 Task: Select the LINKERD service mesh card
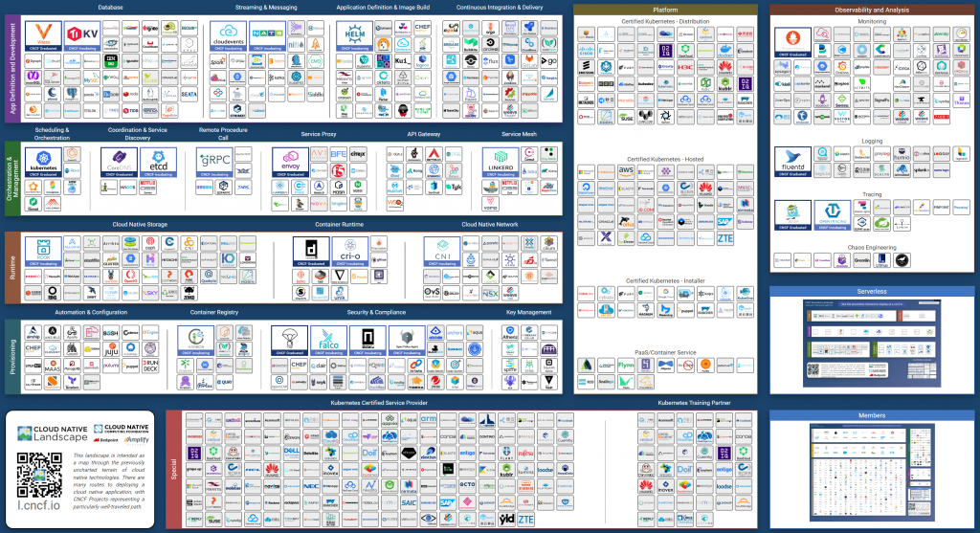coord(501,163)
